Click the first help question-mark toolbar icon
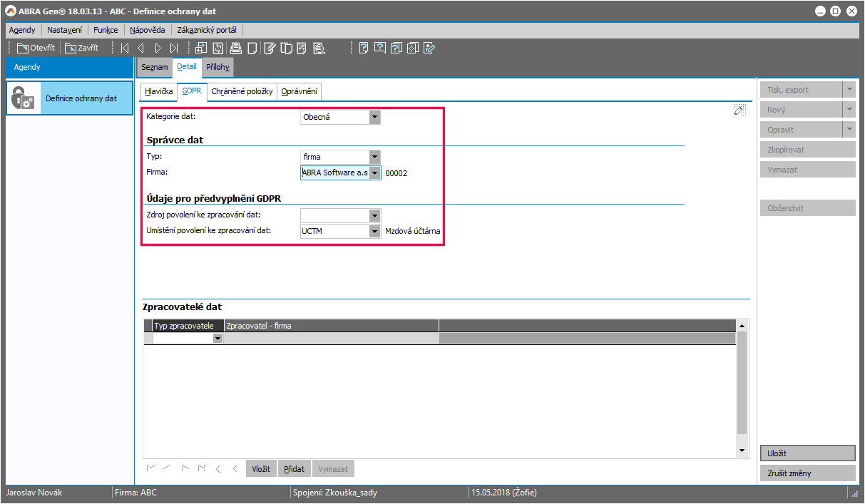Viewport: 865px width, 504px height. click(x=364, y=48)
